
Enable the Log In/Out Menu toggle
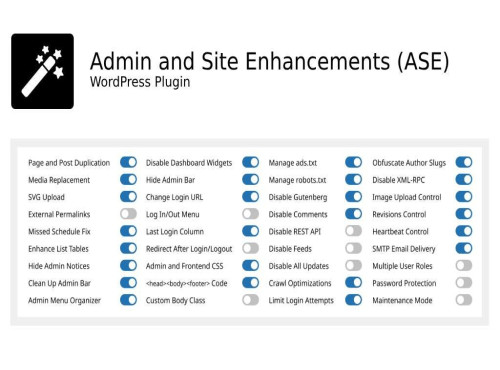click(251, 214)
